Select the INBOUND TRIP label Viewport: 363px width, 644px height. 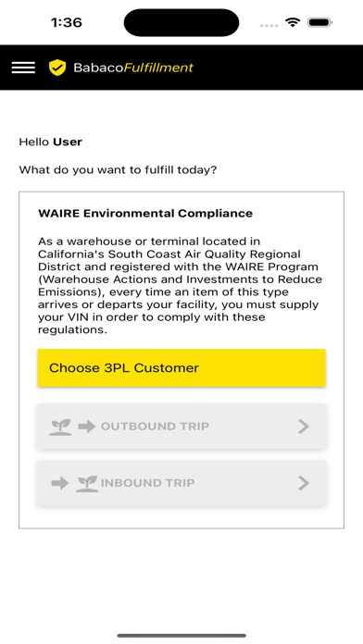click(147, 483)
